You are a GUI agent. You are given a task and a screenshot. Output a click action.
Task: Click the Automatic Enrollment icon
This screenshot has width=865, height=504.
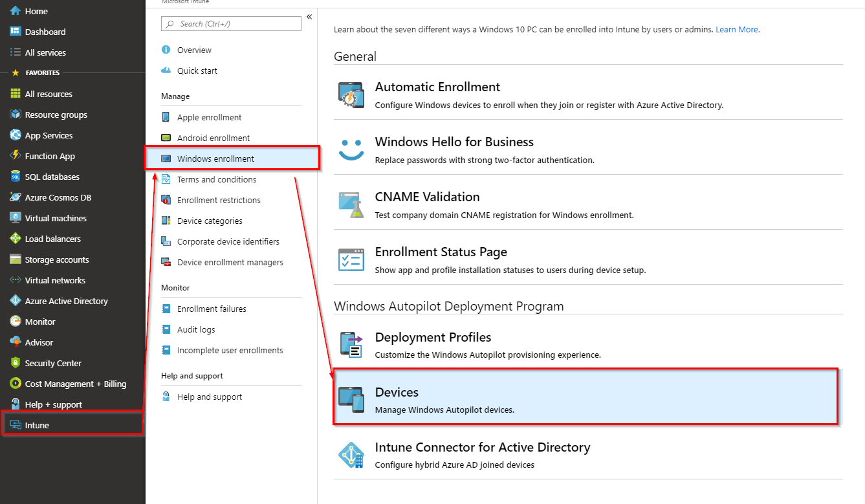tap(351, 95)
